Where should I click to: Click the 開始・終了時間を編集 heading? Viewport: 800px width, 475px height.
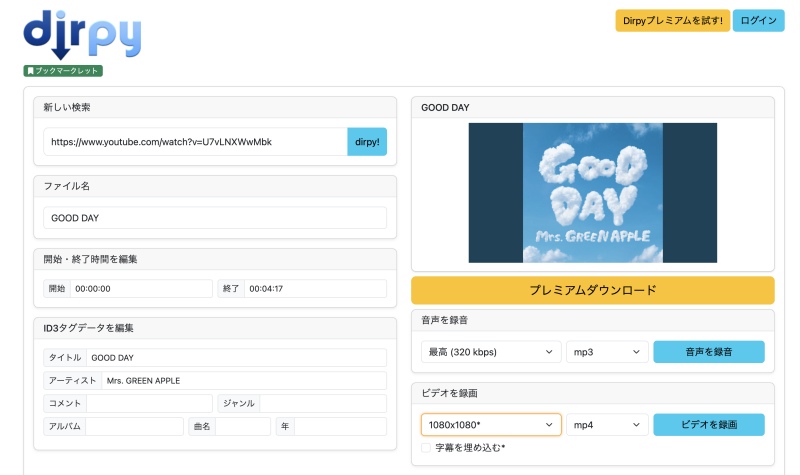coord(90,259)
